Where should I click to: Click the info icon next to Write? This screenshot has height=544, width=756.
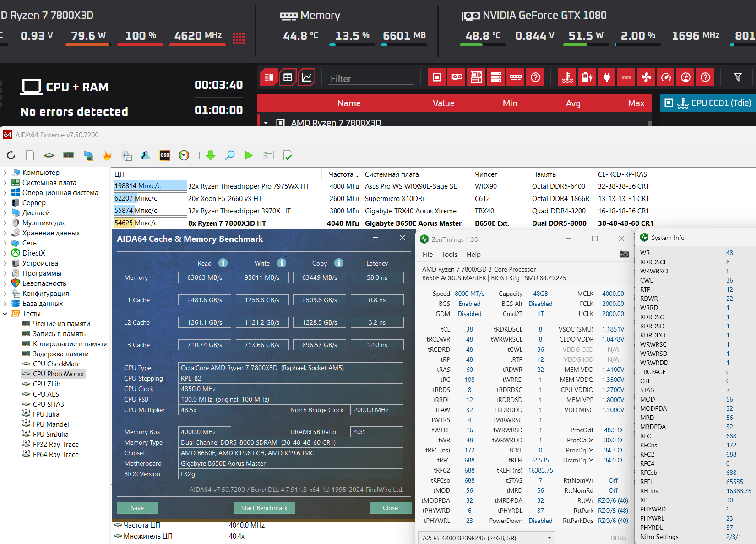coord(282,263)
